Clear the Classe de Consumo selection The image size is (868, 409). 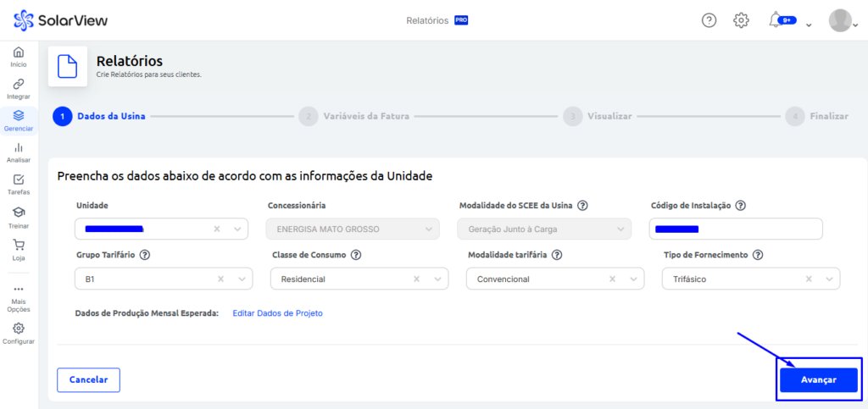pos(416,279)
